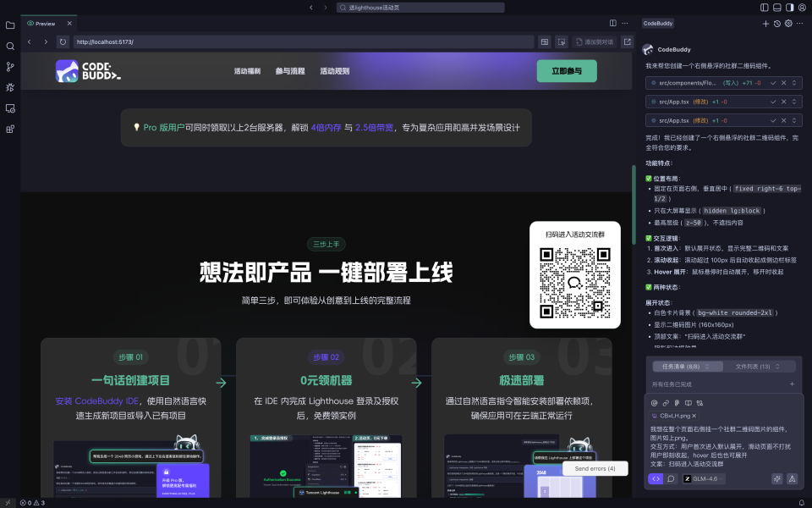This screenshot has width=812, height=508.
Task: Enable code mode with the <> toggle
Action: click(656, 478)
